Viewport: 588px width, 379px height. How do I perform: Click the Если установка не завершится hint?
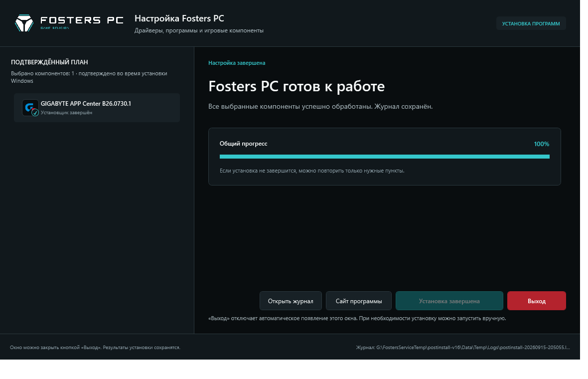(312, 171)
